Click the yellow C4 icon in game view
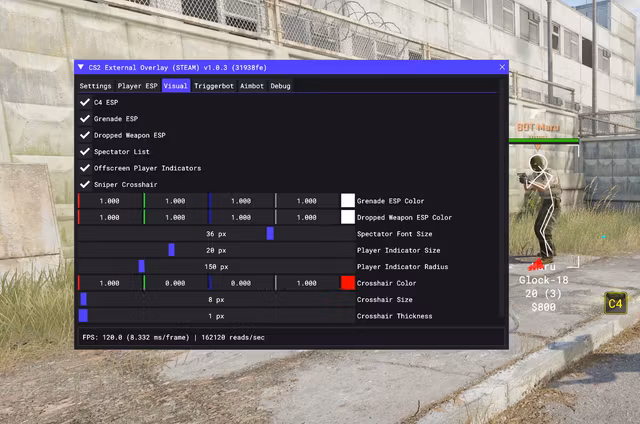640x424 pixels. (x=616, y=304)
